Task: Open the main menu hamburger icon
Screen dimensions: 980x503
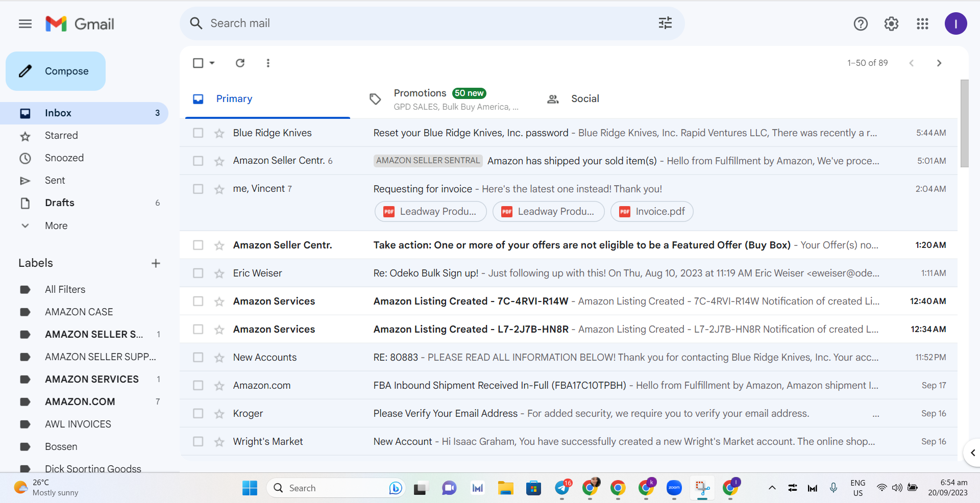Action: pos(25,23)
